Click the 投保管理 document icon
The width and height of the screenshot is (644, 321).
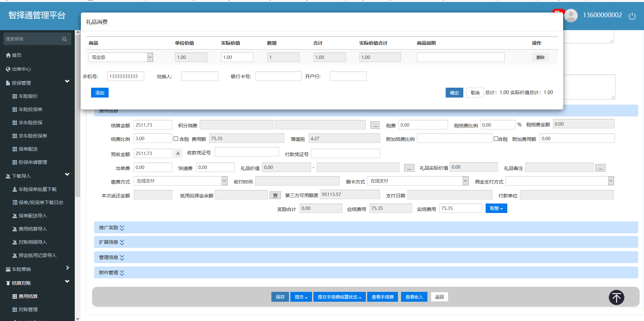coord(8,83)
